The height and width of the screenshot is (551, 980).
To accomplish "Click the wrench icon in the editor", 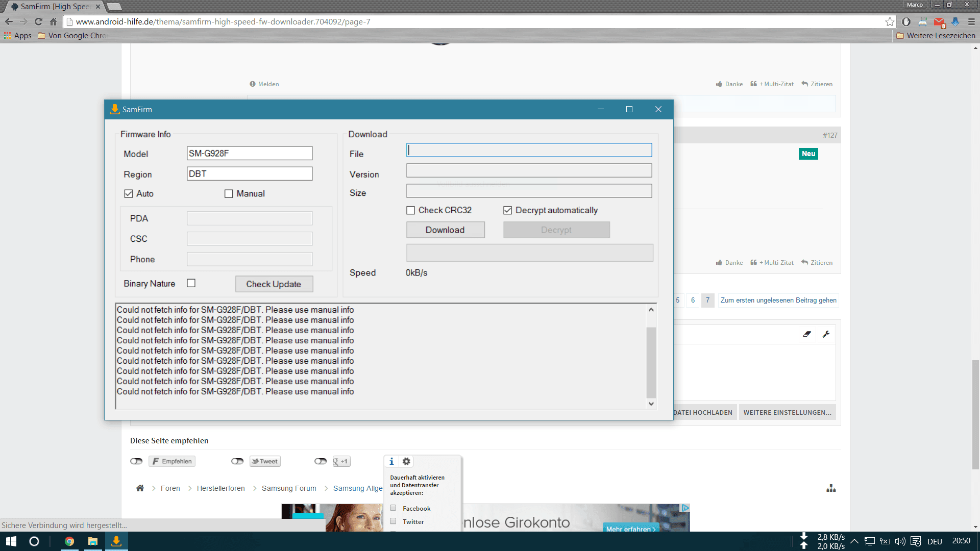I will pyautogui.click(x=826, y=334).
